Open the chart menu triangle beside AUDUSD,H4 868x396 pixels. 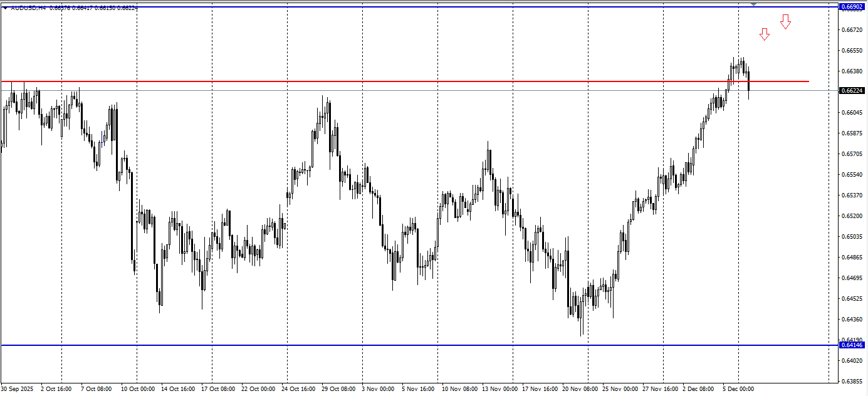(x=6, y=8)
